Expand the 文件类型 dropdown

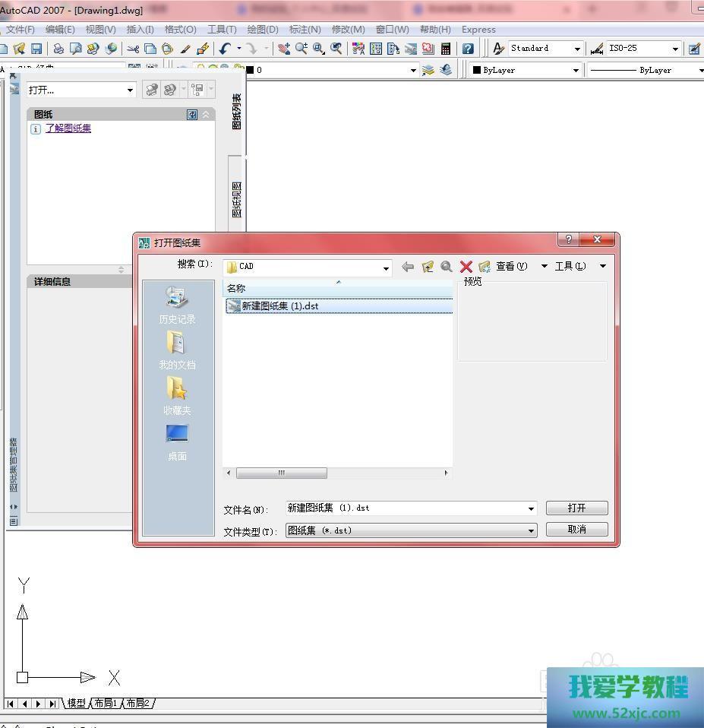pos(531,530)
